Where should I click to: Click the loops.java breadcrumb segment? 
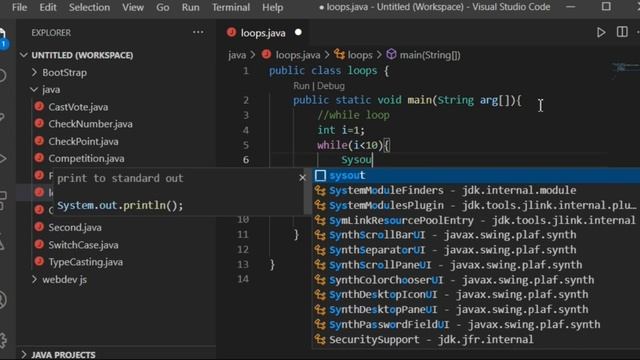(298, 55)
